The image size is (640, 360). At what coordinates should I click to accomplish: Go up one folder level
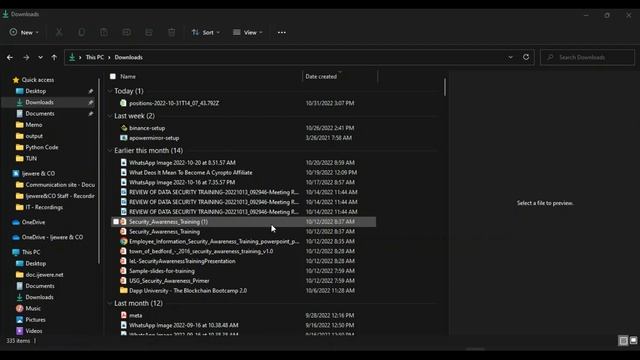point(54,58)
